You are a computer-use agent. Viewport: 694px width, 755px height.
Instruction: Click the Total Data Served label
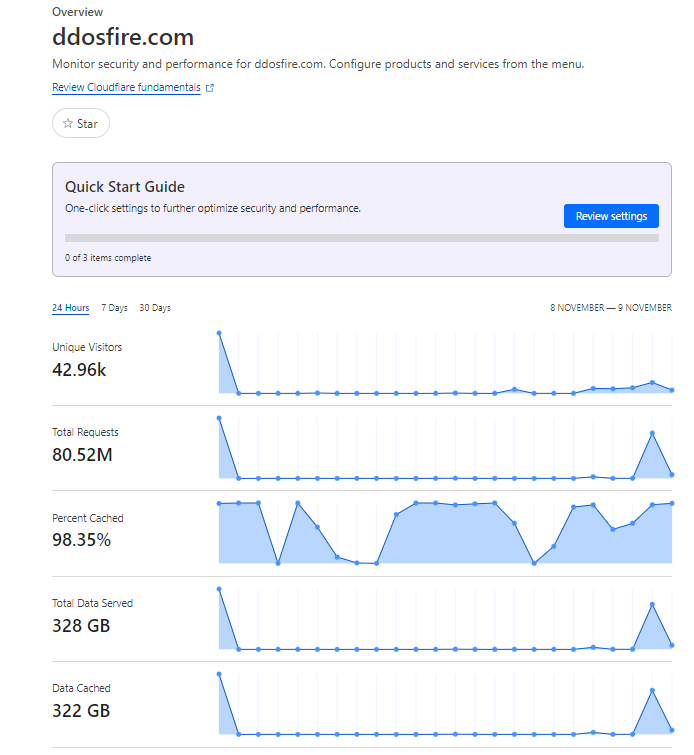click(x=92, y=603)
